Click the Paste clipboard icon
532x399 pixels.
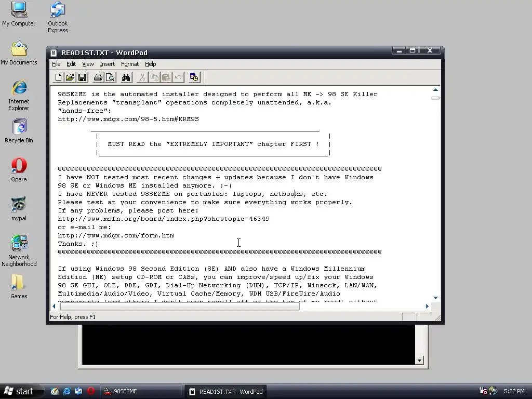click(x=166, y=77)
